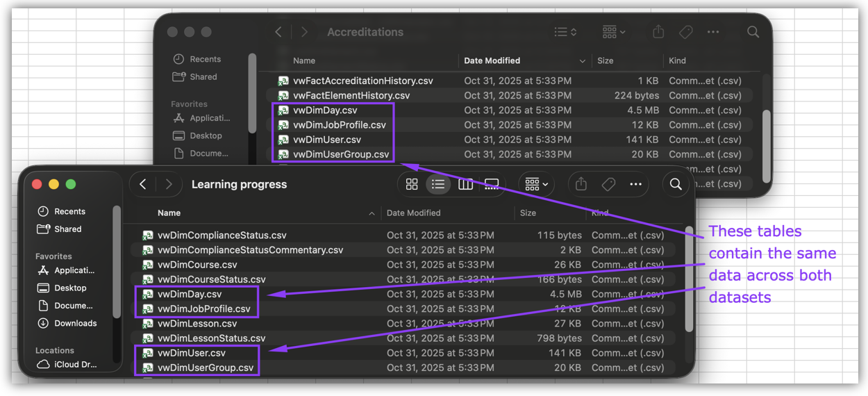This screenshot has height=396, width=868.
Task: Sort by Date Modified in Accreditations window
Action: tap(492, 60)
